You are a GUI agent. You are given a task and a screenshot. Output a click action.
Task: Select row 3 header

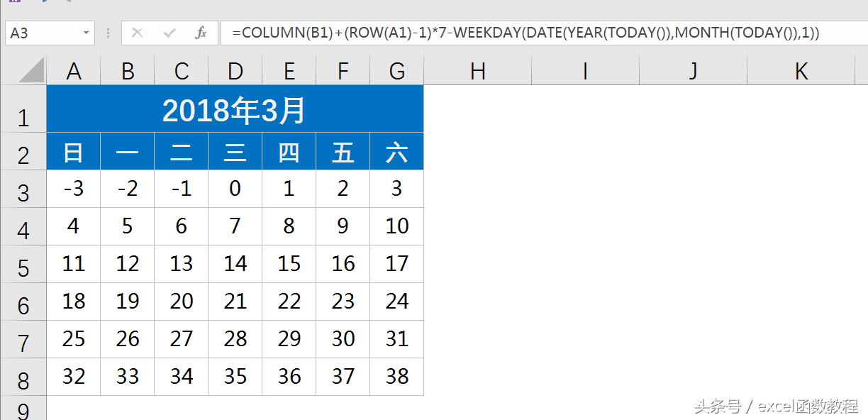[x=23, y=189]
